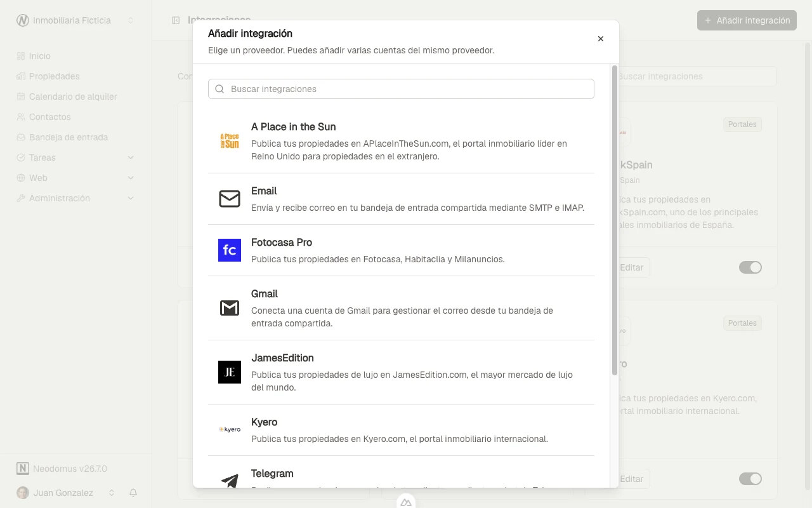Viewport: 812px width, 508px height.
Task: Click the Email envelope icon
Action: 230,199
